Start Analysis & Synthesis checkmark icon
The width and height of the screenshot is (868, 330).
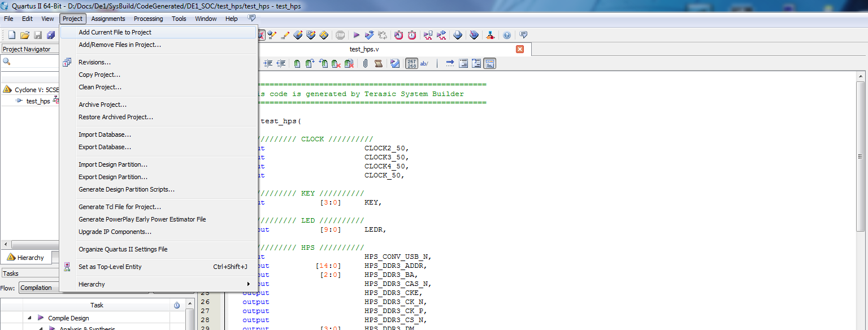[370, 35]
